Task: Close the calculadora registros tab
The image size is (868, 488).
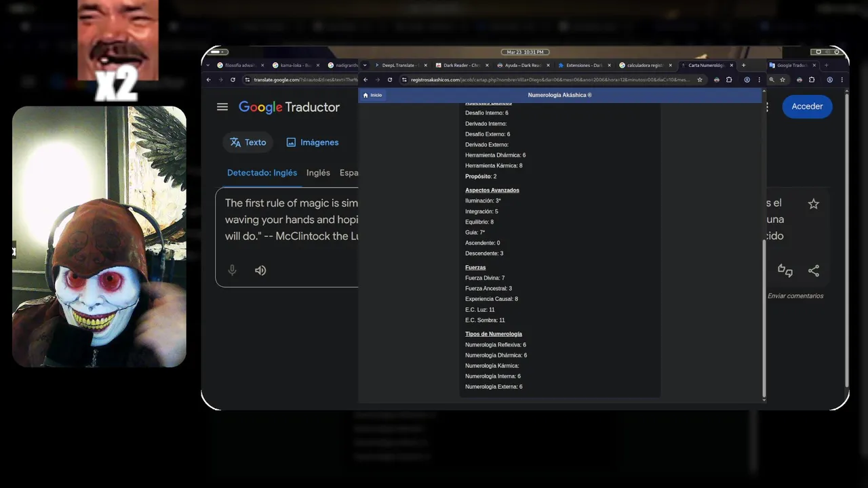Action: click(x=671, y=65)
